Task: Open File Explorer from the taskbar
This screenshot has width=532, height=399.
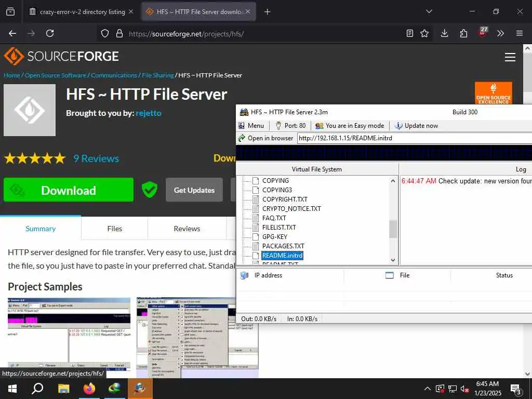Action: pyautogui.click(x=63, y=389)
